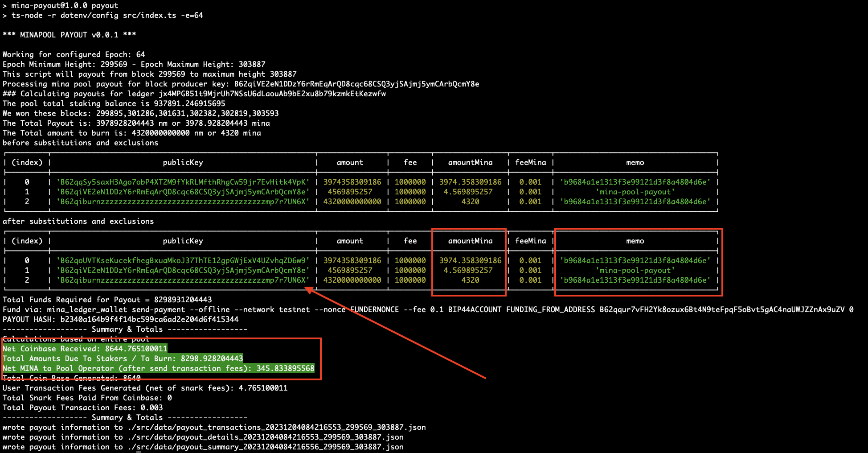The height and width of the screenshot is (453, 868).
Task: Click the 'Total Snark Fees Paid From Coinbase: 0' line
Action: (87, 398)
